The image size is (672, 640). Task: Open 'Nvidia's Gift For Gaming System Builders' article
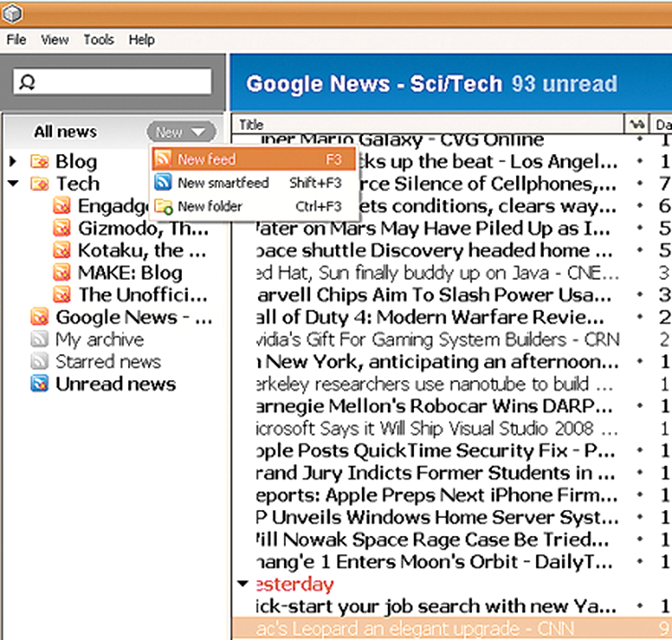pos(437,340)
